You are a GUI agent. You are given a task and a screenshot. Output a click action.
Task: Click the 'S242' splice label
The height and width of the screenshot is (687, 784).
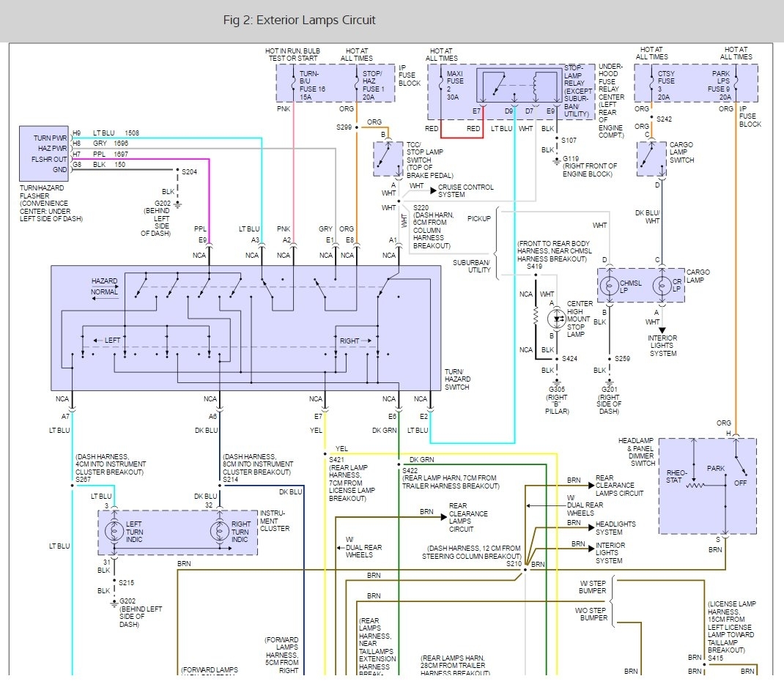(665, 119)
